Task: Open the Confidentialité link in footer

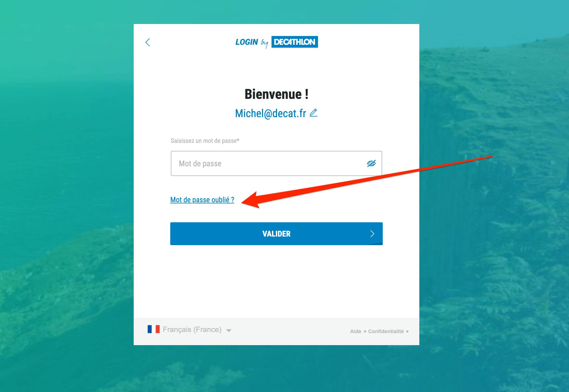Action: coord(386,331)
